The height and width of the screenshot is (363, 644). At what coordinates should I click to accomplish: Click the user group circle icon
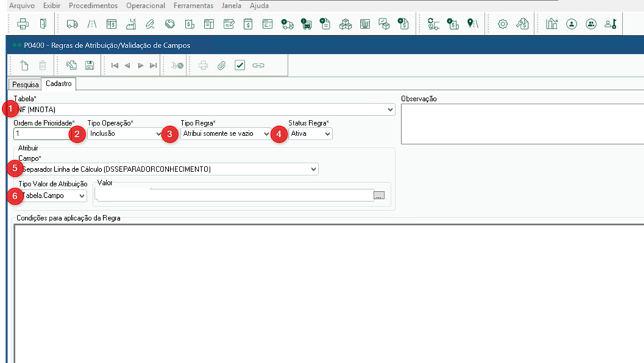coord(591,24)
